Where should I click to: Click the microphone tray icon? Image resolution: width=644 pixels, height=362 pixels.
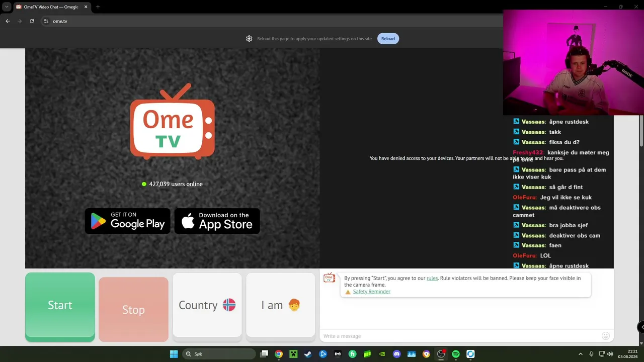591,354
